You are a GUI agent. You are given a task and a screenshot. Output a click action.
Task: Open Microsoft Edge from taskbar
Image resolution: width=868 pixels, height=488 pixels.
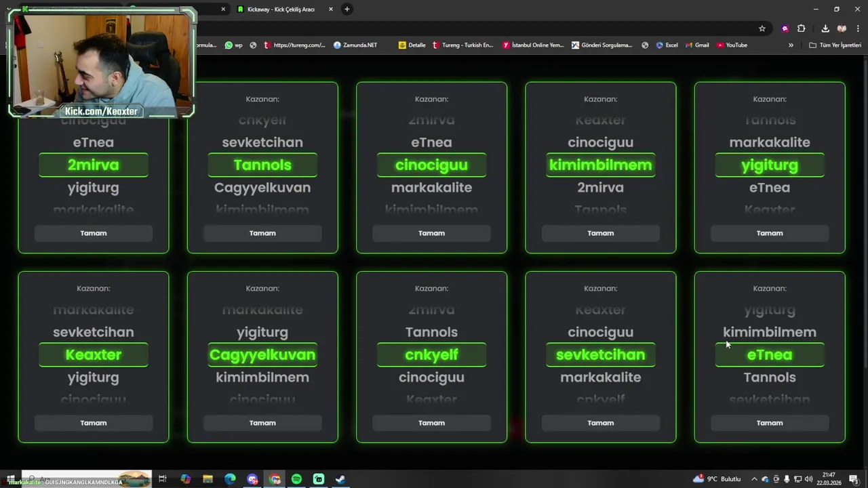tap(230, 479)
